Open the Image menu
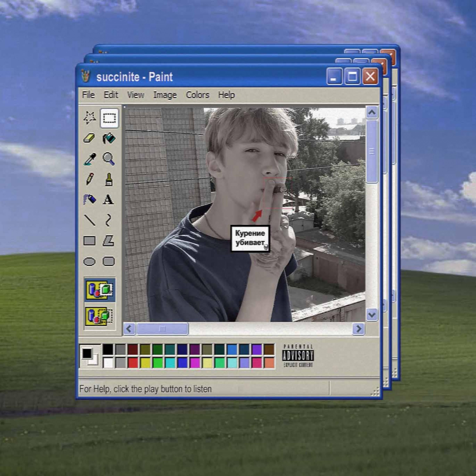This screenshot has width=476, height=476. click(165, 95)
